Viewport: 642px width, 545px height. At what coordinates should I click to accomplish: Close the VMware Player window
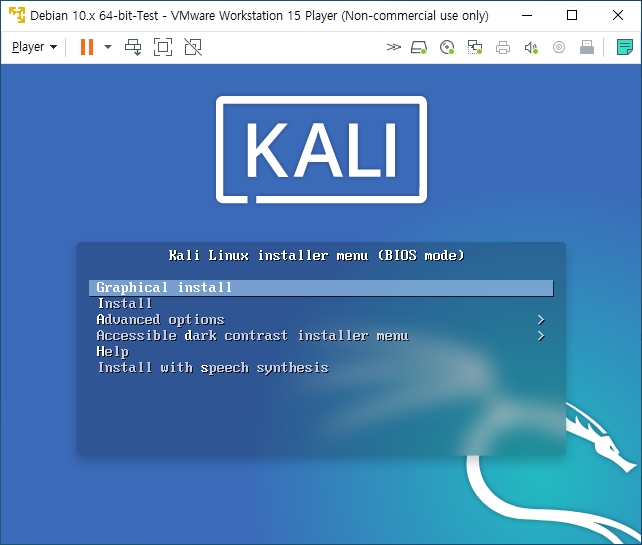(618, 16)
